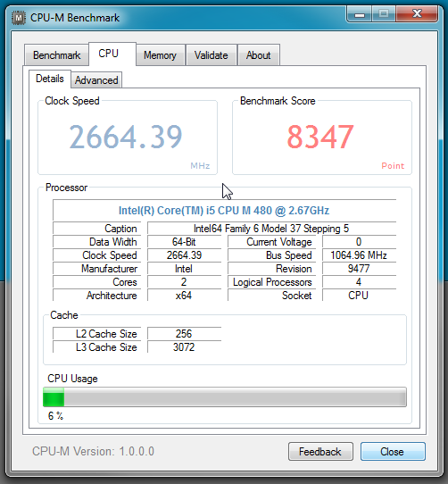This screenshot has width=448, height=484.
Task: Click the 8347 benchmark score value
Action: tap(320, 137)
